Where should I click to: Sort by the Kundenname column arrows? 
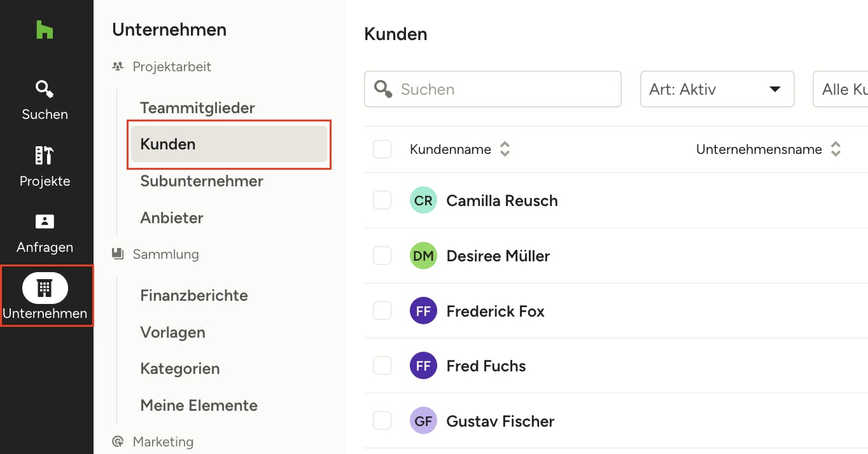coord(505,149)
